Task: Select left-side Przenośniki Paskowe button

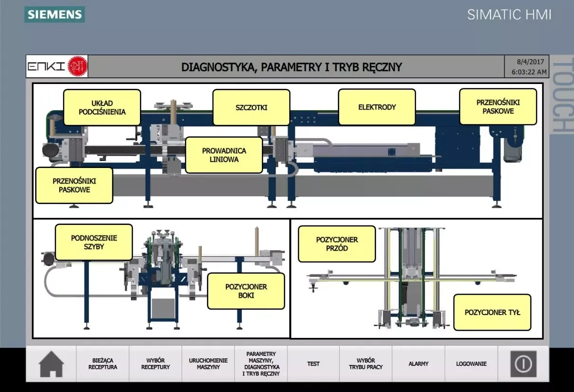Action: tap(74, 185)
